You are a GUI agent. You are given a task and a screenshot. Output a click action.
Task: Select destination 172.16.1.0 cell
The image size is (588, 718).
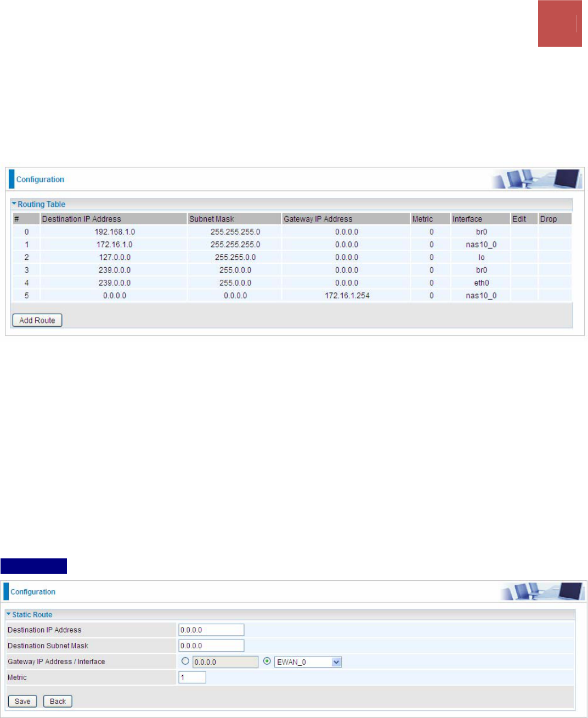115,245
